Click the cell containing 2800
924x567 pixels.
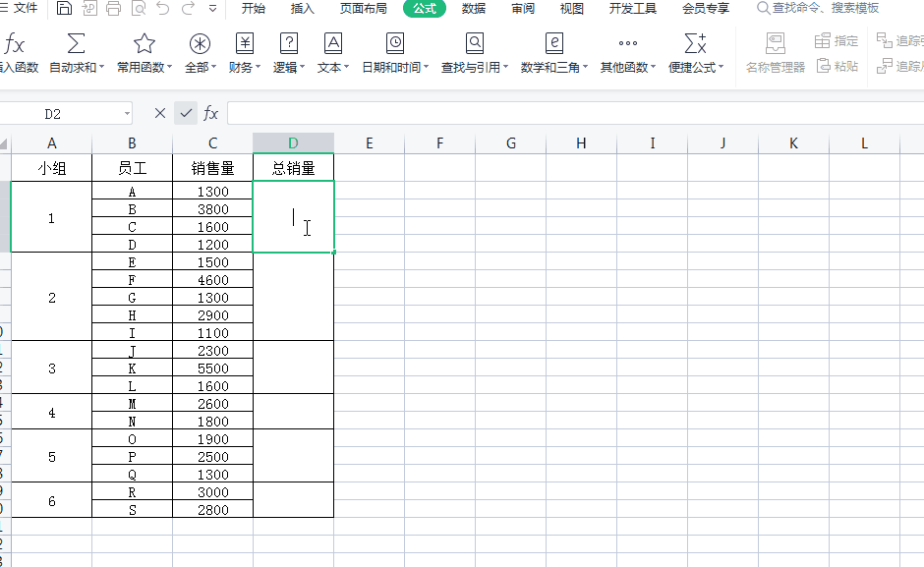tap(212, 510)
